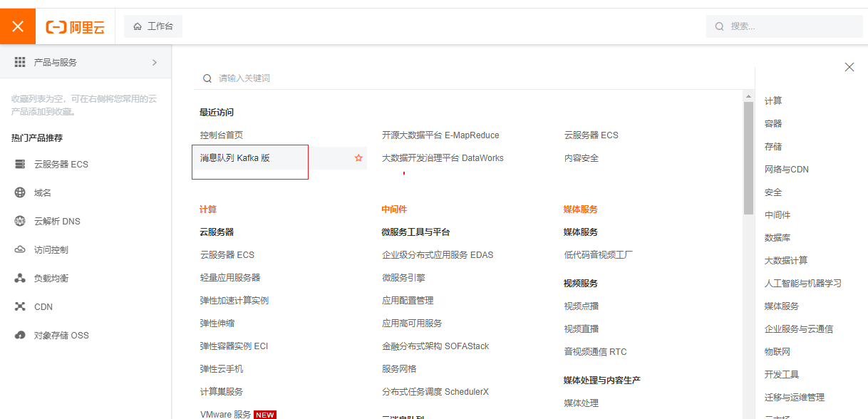
Task: Jump to 企业服务与云通信 category
Action: 799,329
